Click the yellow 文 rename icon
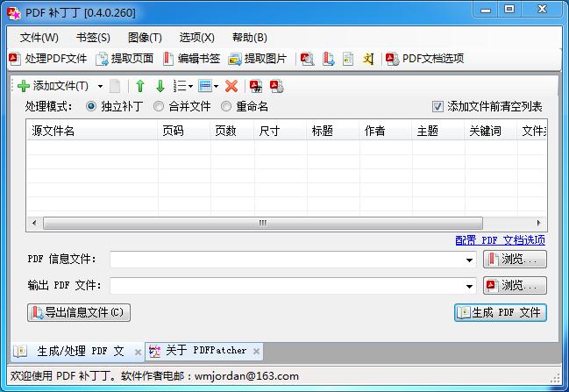569x392 pixels. [x=368, y=59]
